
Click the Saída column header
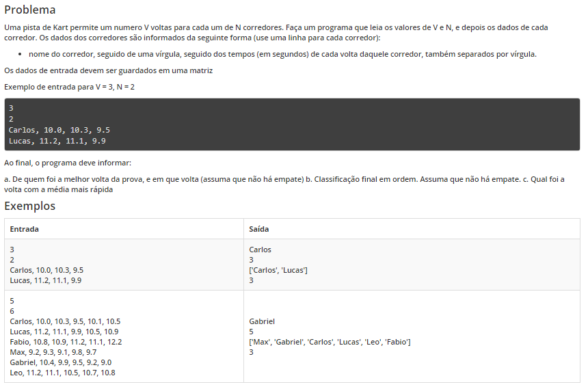pyautogui.click(x=258, y=229)
